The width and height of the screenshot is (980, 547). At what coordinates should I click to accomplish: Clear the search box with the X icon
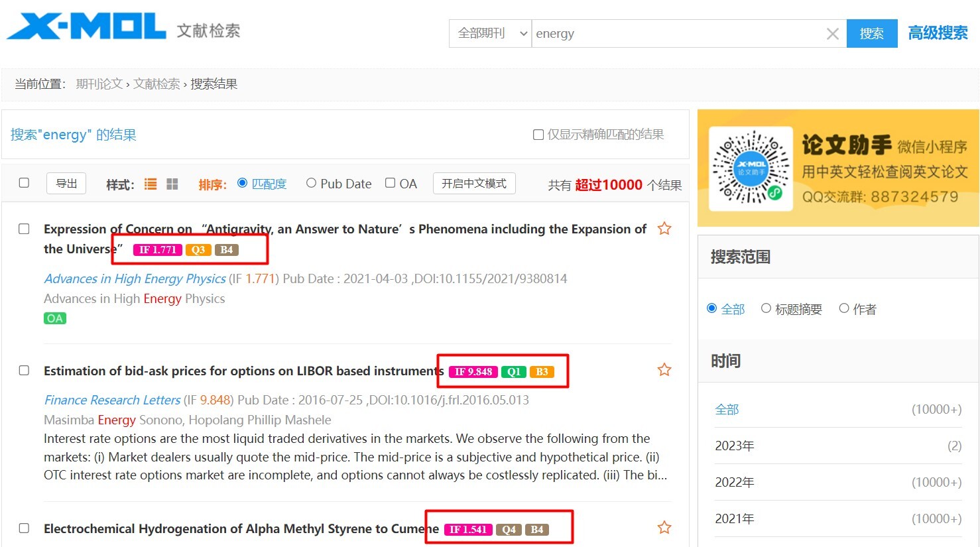[x=833, y=34]
